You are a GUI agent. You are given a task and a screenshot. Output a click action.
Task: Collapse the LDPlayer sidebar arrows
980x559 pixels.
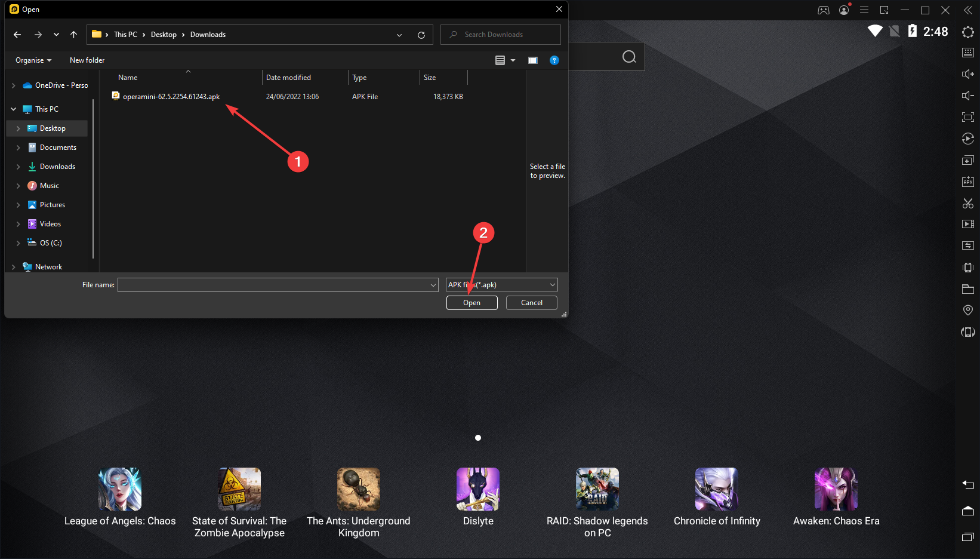pos(968,10)
